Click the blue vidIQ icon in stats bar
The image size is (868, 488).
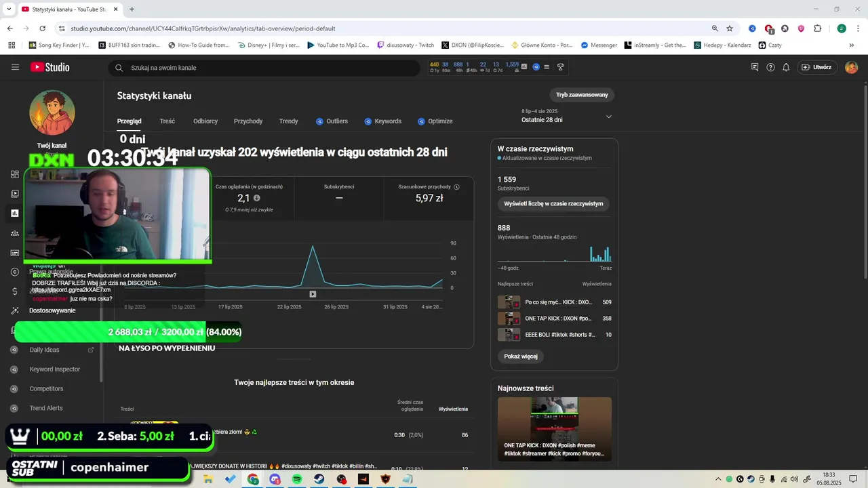[536, 67]
